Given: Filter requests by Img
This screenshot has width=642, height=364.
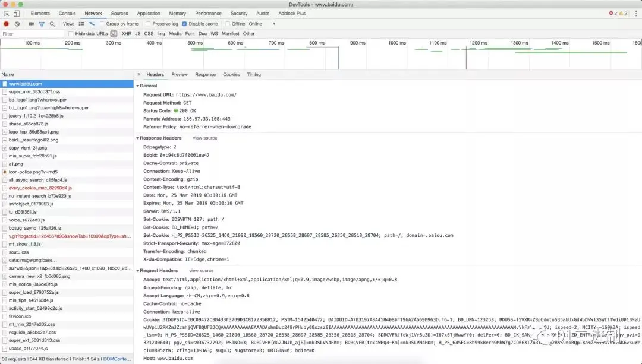Looking at the screenshot, I should click(x=161, y=33).
